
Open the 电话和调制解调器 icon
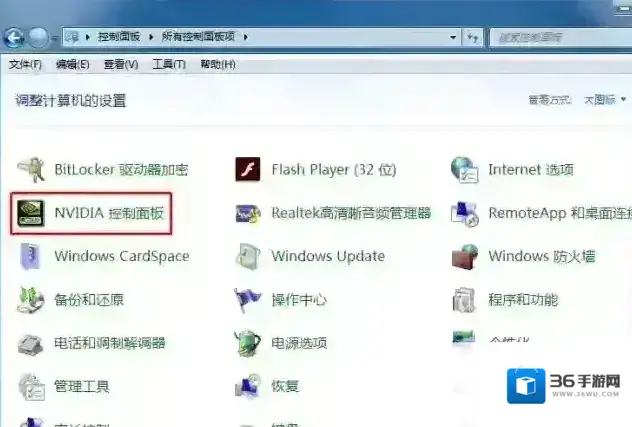(31, 343)
